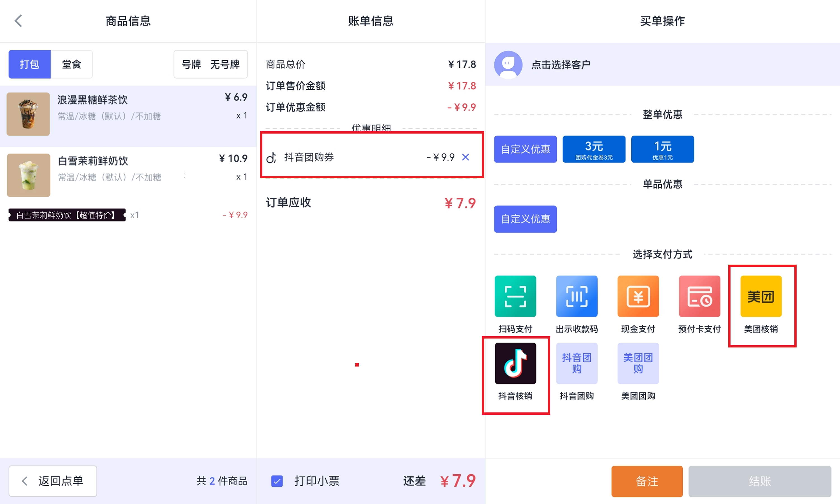Go back using the top-left arrow
The image size is (840, 504).
coord(18,21)
